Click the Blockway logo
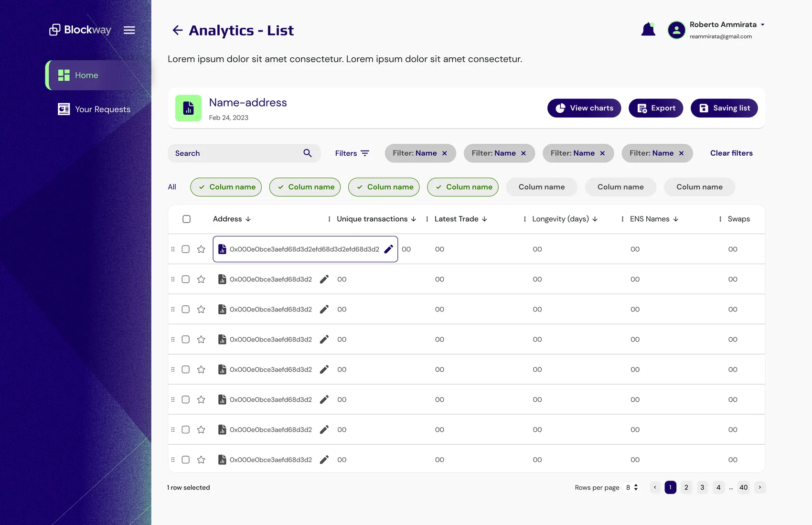The image size is (812, 525). (x=80, y=30)
